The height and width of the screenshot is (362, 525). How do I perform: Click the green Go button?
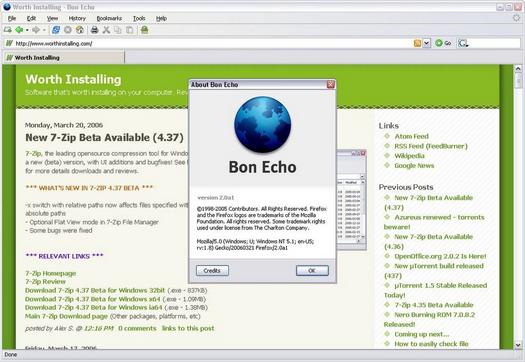click(x=443, y=43)
